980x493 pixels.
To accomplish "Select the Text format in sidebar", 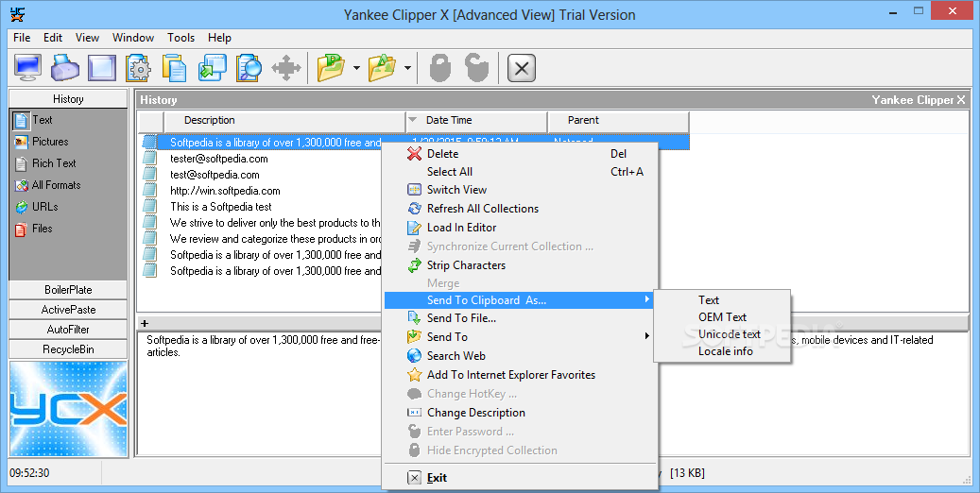I will click(x=34, y=120).
